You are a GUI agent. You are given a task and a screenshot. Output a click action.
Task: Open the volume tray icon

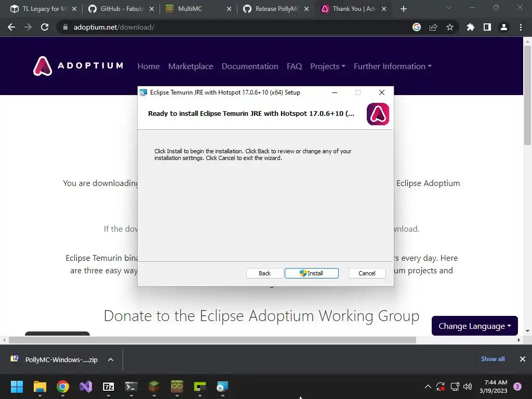coord(468,387)
